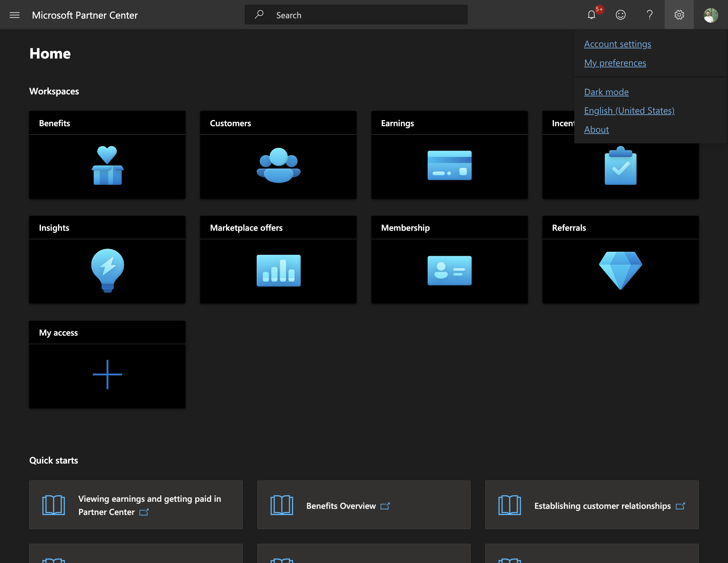Screen dimensions: 728x563
Task: Click book icon beside Viewing earnings
Action: (x=53, y=505)
